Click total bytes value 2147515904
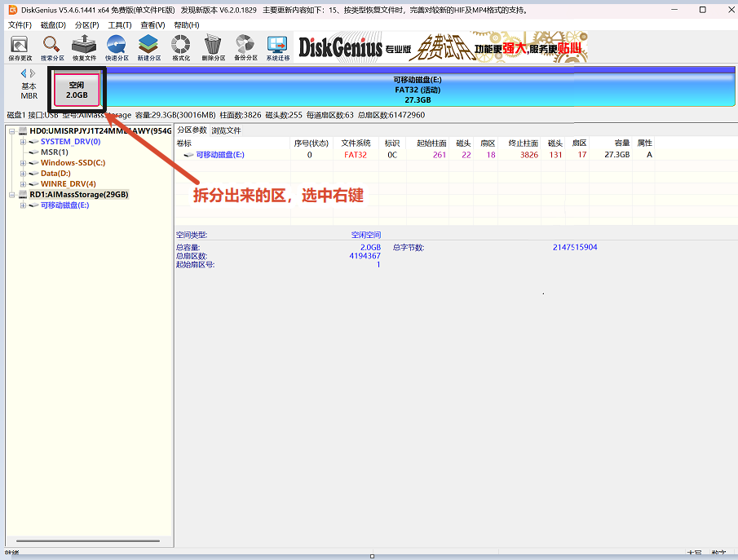The height and width of the screenshot is (560, 738). point(575,247)
